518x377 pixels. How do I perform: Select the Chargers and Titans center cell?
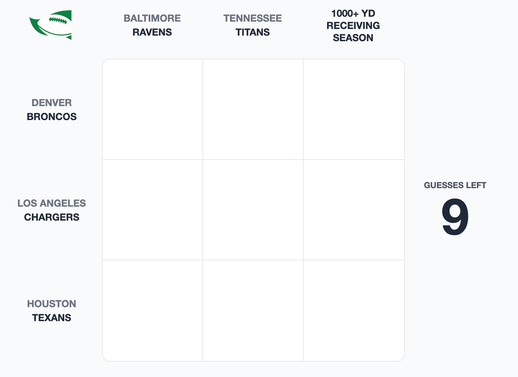point(253,210)
